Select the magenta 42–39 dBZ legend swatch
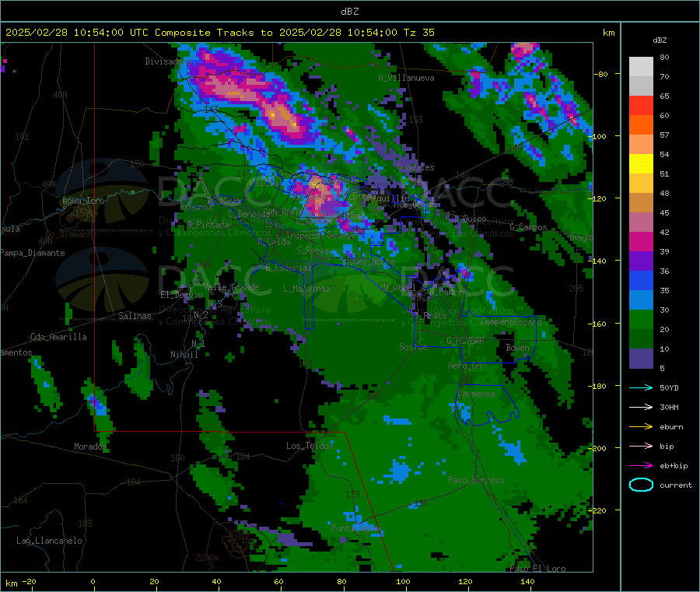 click(641, 241)
